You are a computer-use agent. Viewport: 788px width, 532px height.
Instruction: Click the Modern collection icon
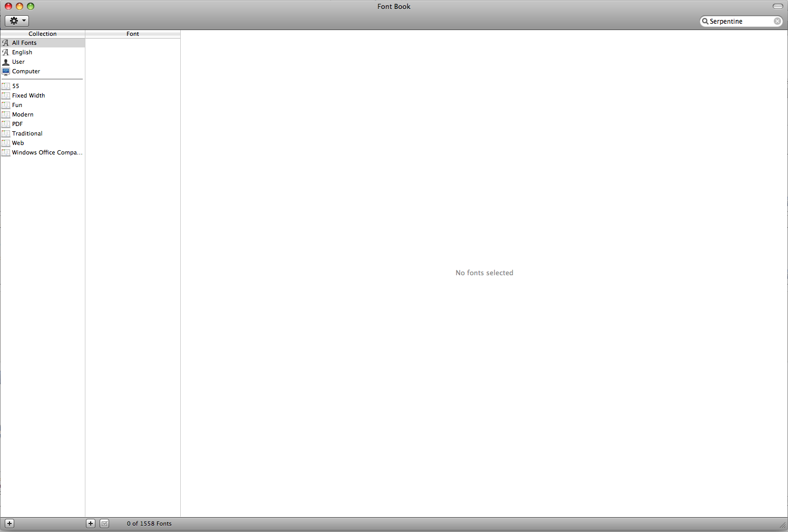click(6, 114)
